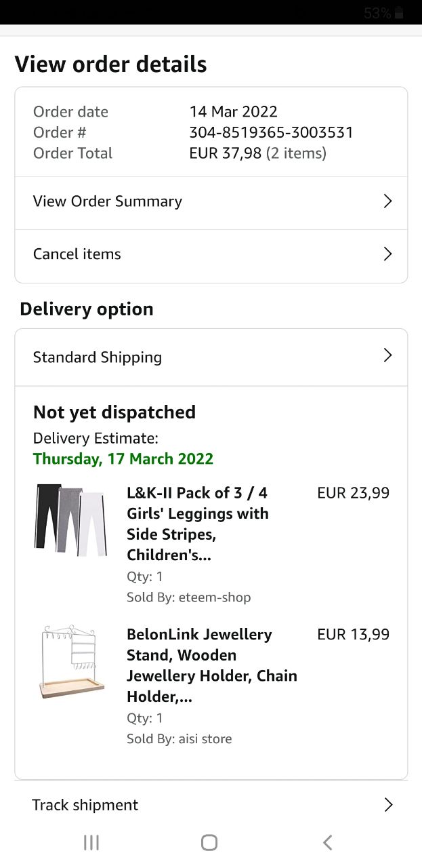The width and height of the screenshot is (422, 868).
Task: Expand Standard Shipping delivery option chevron
Action: point(387,356)
